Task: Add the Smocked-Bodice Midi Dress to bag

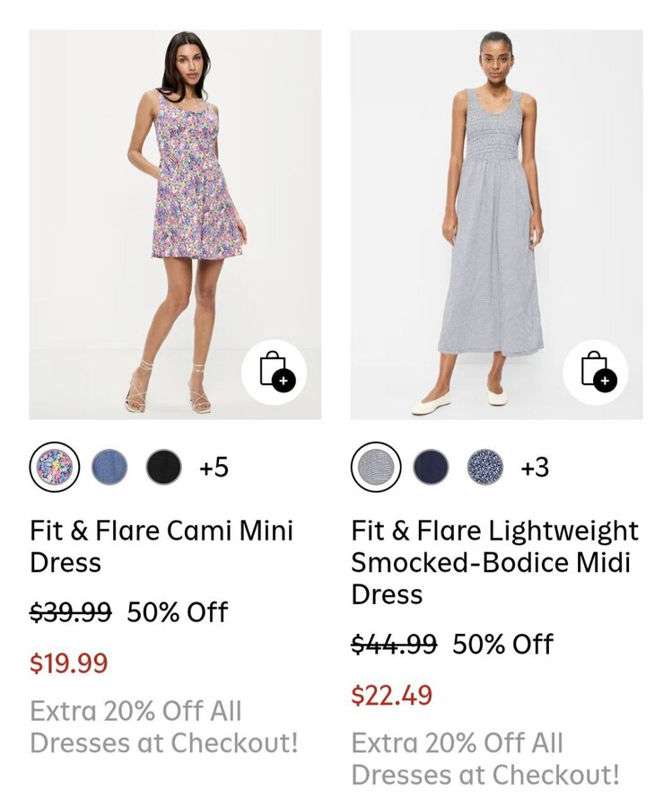Action: point(595,373)
